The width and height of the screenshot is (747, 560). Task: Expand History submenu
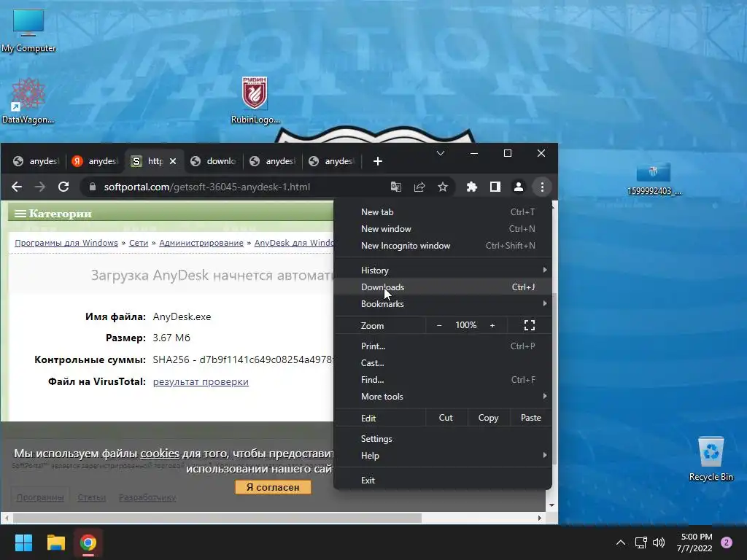(x=443, y=270)
